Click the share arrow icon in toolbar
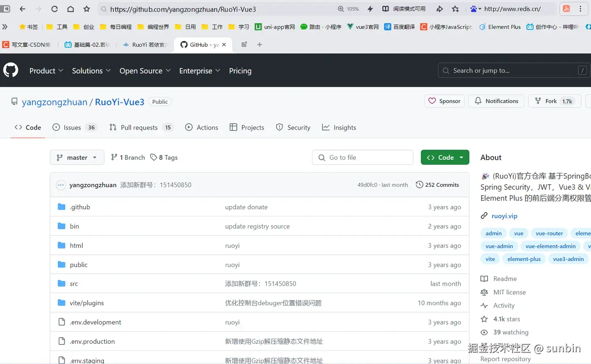Image resolution: width=591 pixels, height=364 pixels. (x=439, y=9)
